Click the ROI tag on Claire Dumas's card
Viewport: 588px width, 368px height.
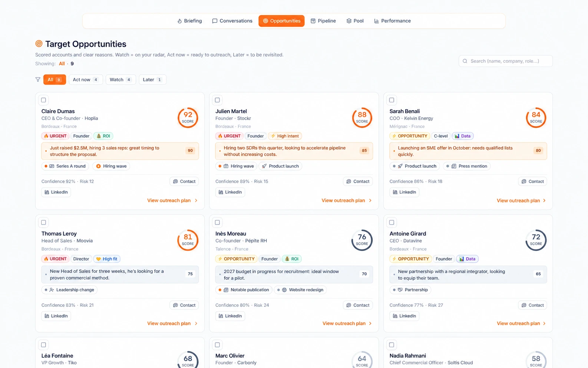pyautogui.click(x=103, y=136)
